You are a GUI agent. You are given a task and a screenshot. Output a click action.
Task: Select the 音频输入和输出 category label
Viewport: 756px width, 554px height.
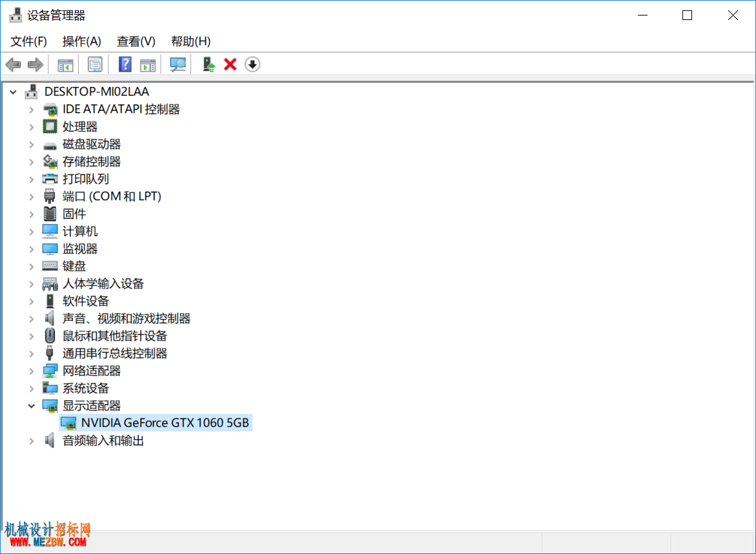point(103,440)
